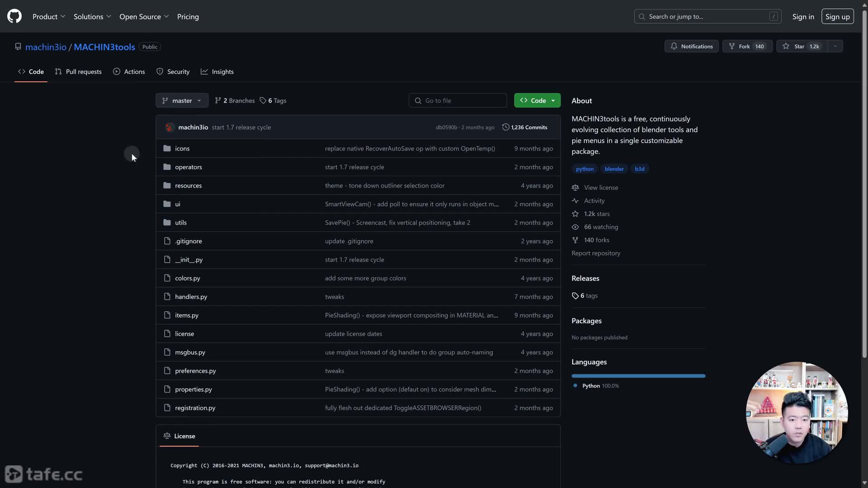Click the tag icon beside 6 Tags
Viewport: 868px width, 488px height.
coord(263,100)
